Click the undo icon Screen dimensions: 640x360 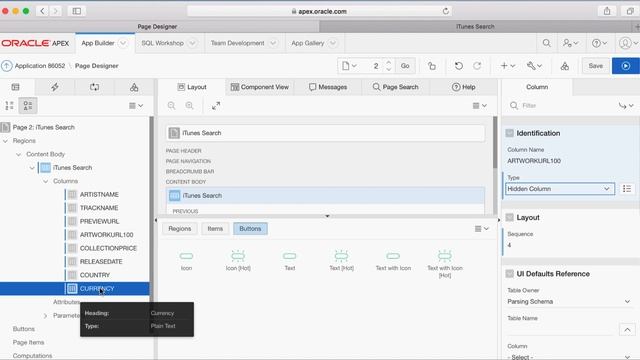pyautogui.click(x=459, y=66)
